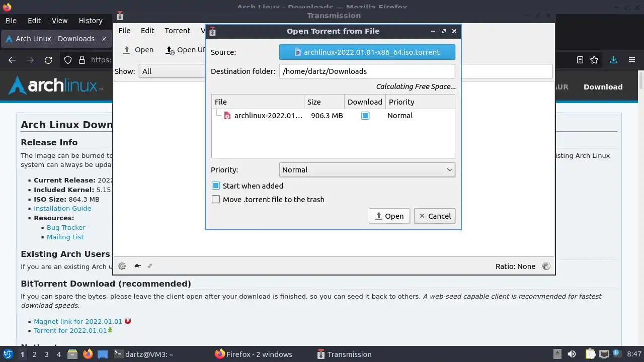
Task: Click the Transmission options gear icon
Action: 121,266
